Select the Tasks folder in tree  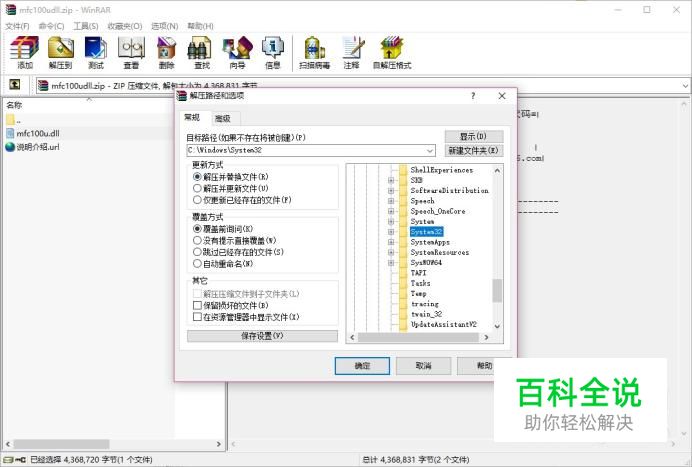point(420,283)
